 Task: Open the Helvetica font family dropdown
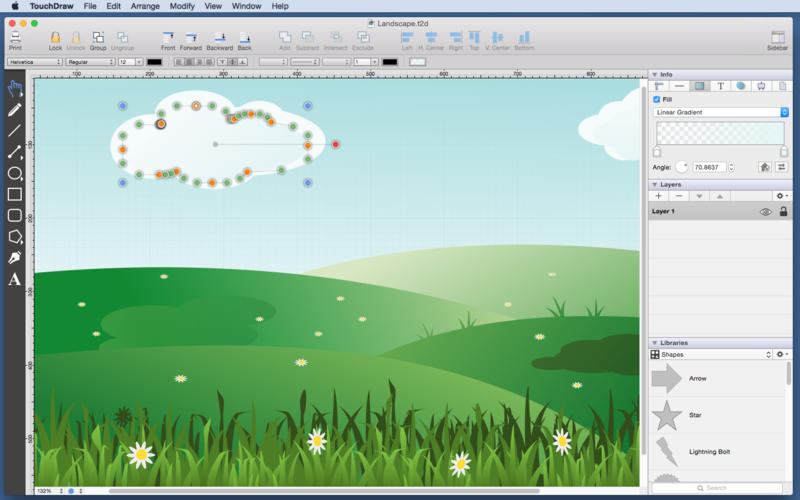click(35, 62)
